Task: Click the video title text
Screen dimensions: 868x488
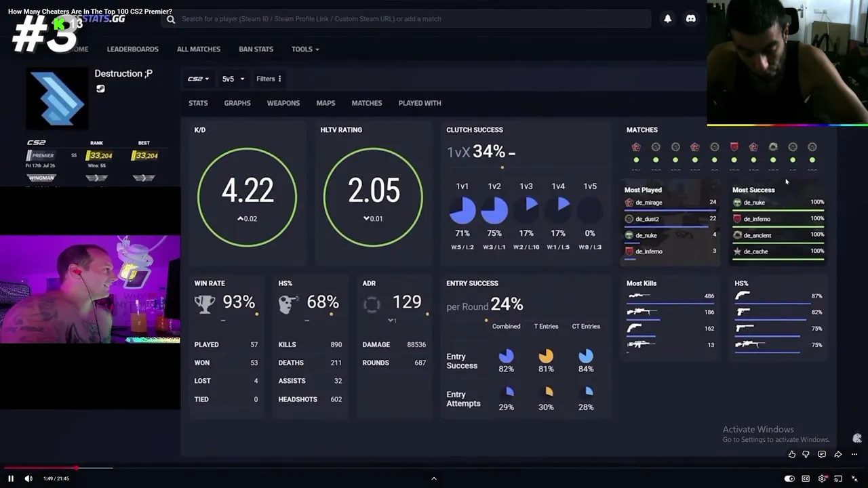Action: coord(90,12)
